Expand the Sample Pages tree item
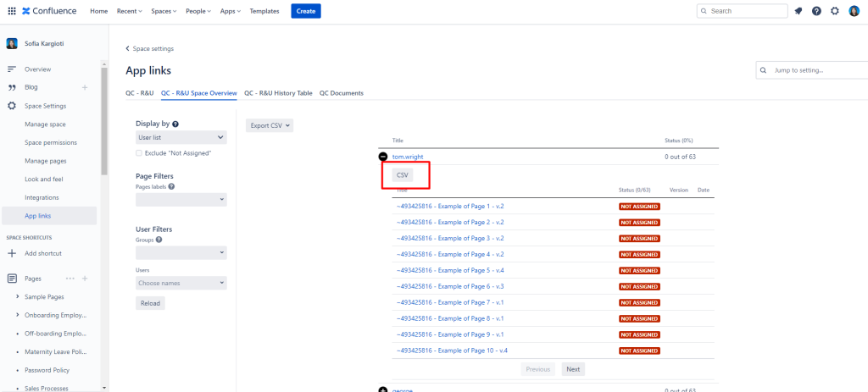Viewport: 868px width, 392px height. 18,297
